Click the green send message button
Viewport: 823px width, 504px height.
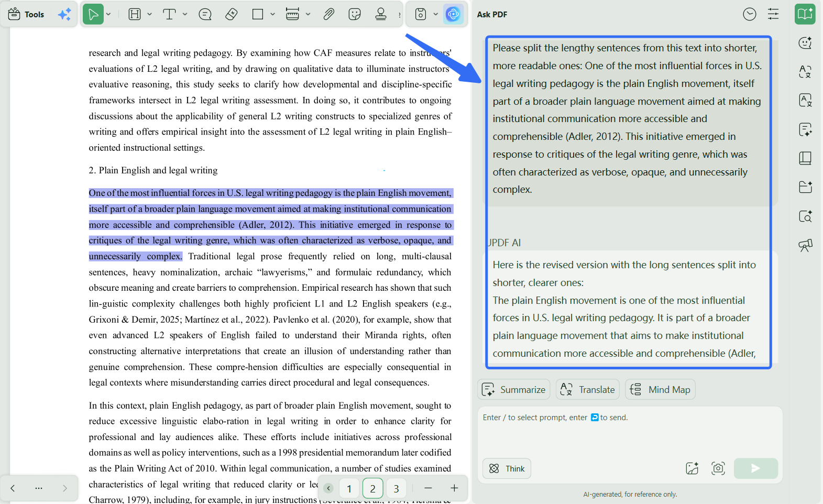pos(755,468)
